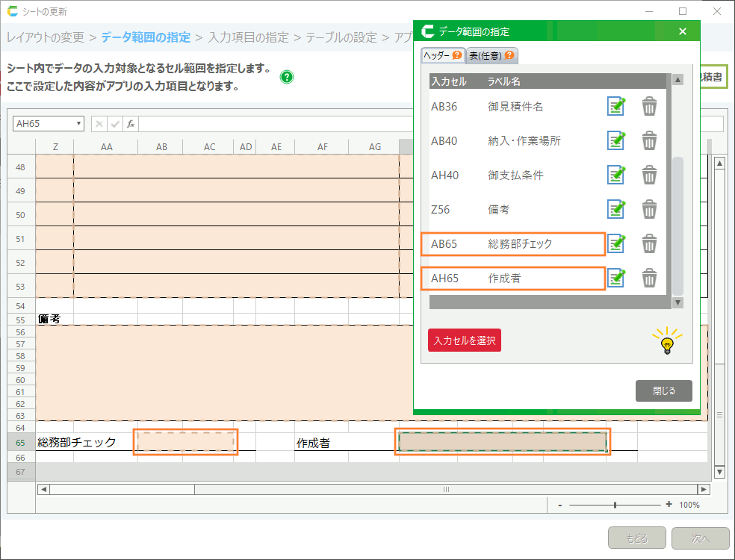Click the trash icon for 備考 row
The height and width of the screenshot is (560, 735).
pos(650,210)
